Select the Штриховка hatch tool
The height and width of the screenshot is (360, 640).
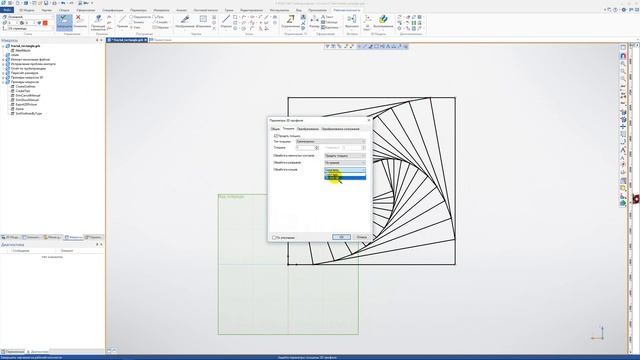pos(203,21)
